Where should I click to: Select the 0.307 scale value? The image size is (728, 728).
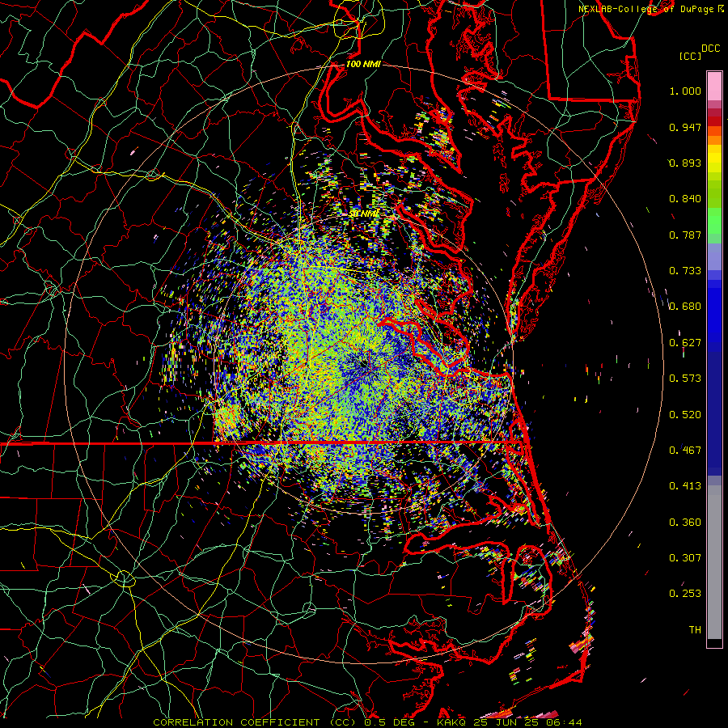pos(685,558)
